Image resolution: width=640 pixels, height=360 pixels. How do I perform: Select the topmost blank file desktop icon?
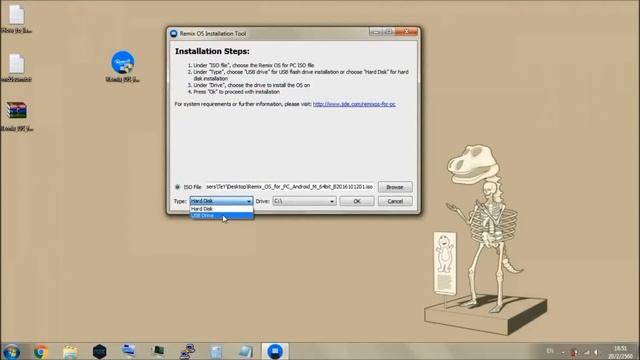17,18
